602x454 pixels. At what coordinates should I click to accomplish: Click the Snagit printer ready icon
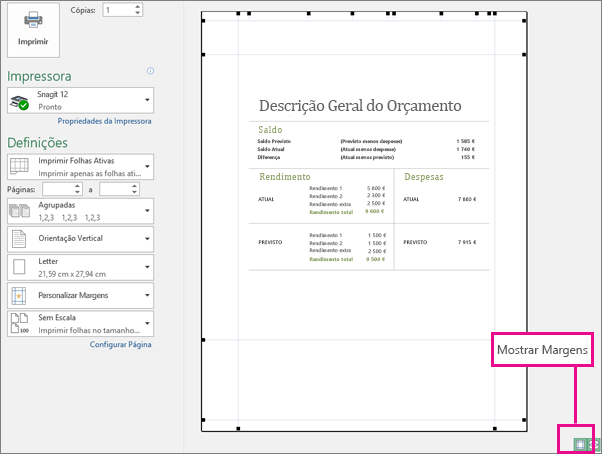click(19, 102)
